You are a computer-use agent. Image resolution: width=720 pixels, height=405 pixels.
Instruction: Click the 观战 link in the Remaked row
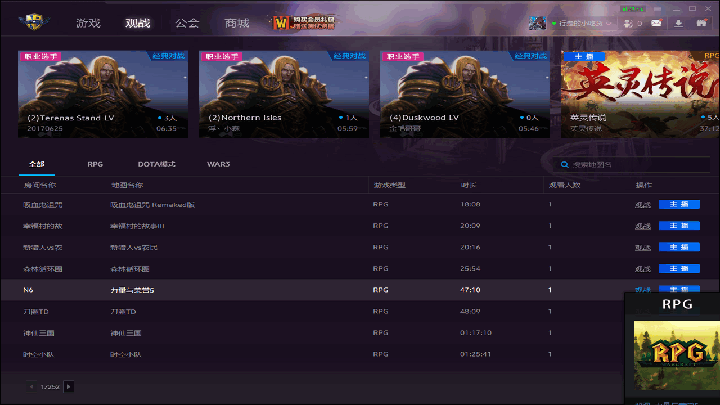pos(643,205)
